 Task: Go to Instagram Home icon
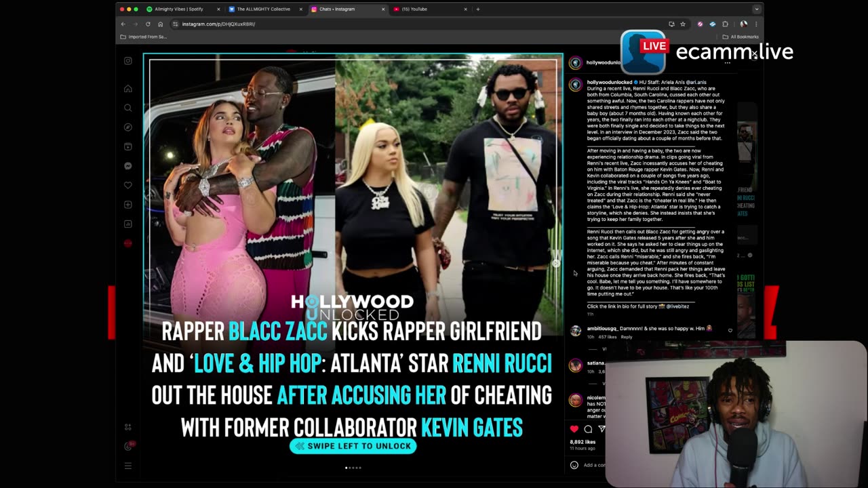(127, 89)
